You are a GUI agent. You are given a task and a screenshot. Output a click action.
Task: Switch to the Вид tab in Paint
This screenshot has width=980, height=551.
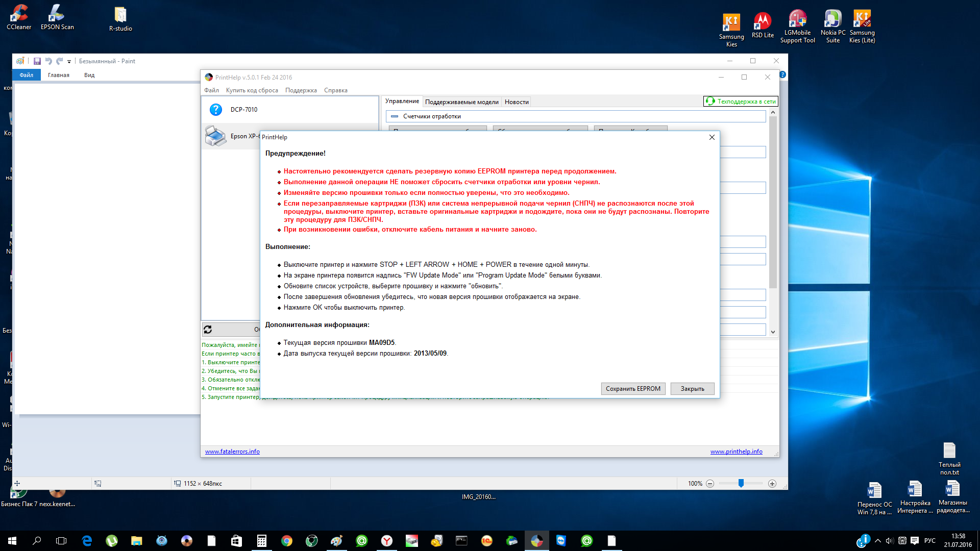pos(89,75)
